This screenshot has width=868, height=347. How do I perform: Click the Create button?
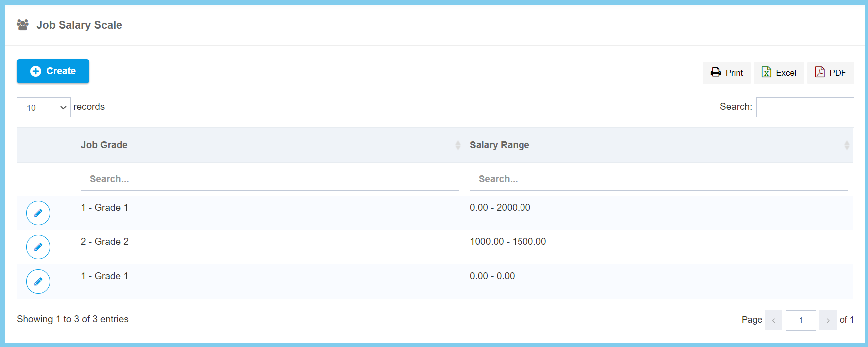coord(53,71)
